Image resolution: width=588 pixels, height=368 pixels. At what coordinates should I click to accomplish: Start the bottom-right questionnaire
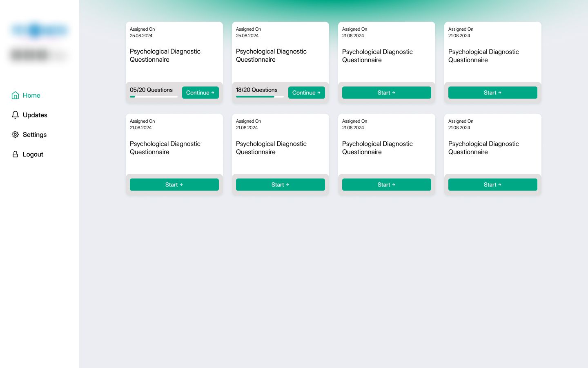point(492,184)
